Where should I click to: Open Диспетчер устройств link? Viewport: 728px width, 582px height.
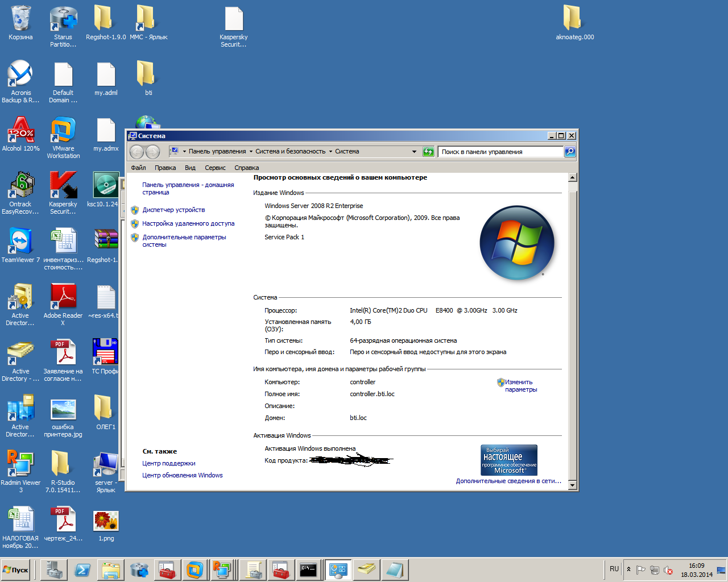tap(173, 210)
